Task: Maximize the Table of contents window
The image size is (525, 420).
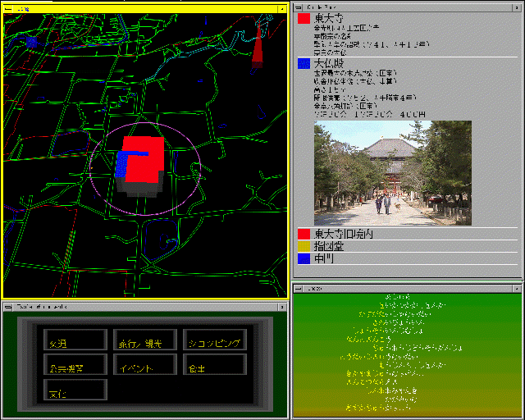Action: click(x=282, y=307)
